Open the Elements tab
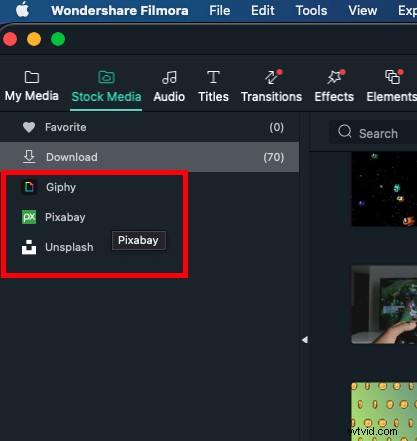417x441 pixels. (x=391, y=87)
